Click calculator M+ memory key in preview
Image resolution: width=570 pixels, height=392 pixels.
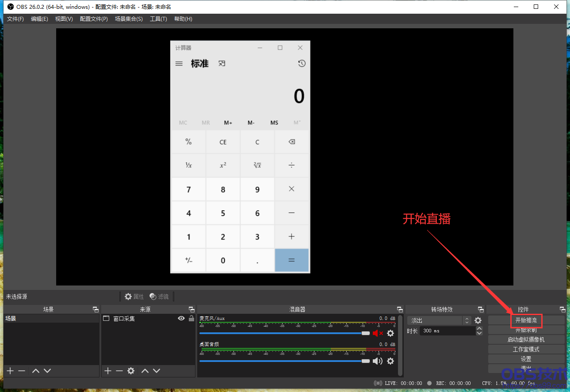coord(228,122)
